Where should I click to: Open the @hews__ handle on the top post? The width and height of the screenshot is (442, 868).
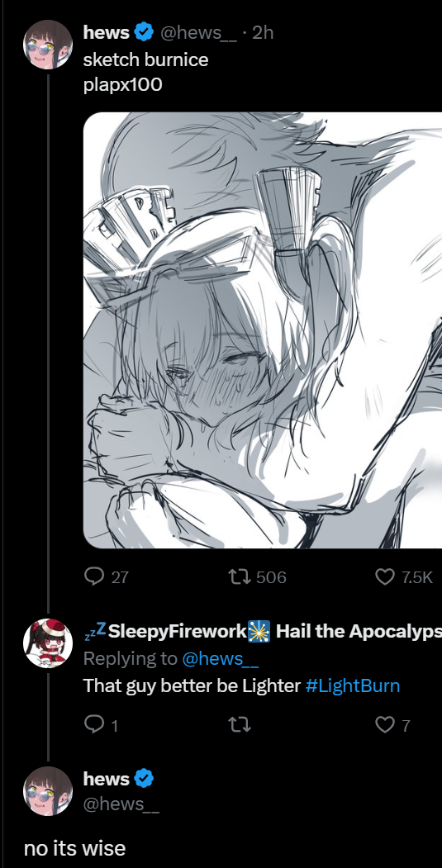point(199,33)
